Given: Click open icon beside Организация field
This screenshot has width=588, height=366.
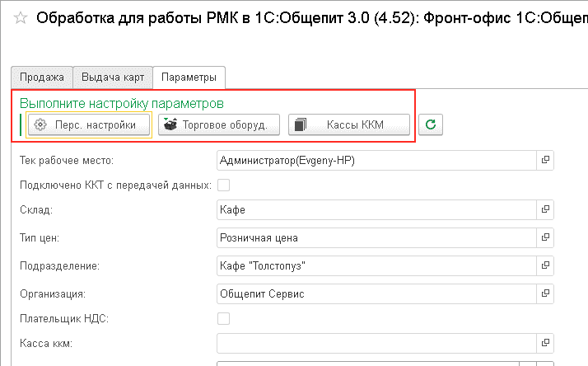Looking at the screenshot, I should (x=544, y=293).
